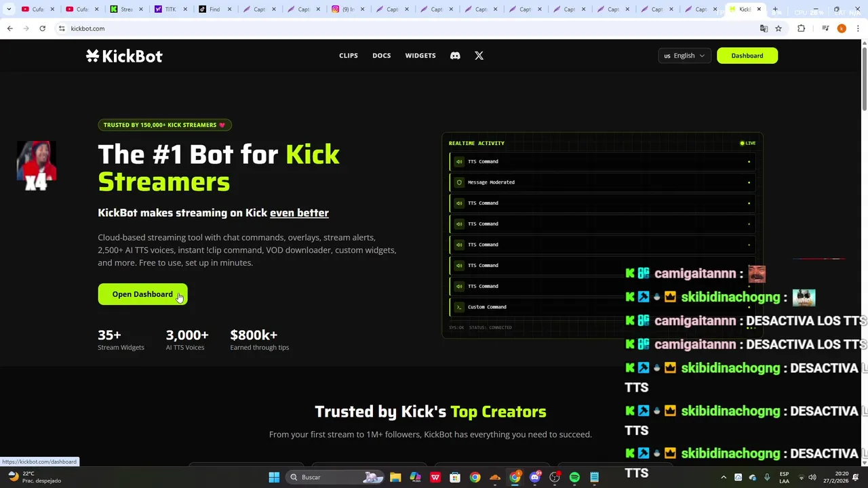Open WPS Office from the taskbar
Screen dimensions: 868x488
click(435, 477)
